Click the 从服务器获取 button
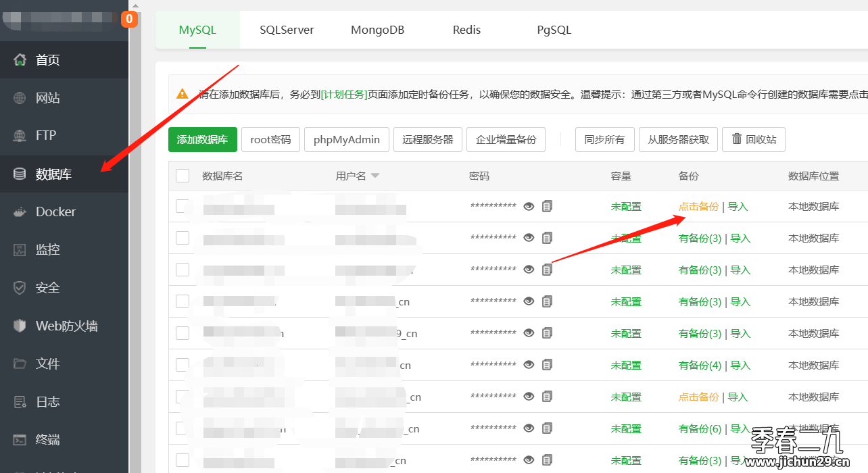Screen dimensions: 868x473 pyautogui.click(x=679, y=140)
